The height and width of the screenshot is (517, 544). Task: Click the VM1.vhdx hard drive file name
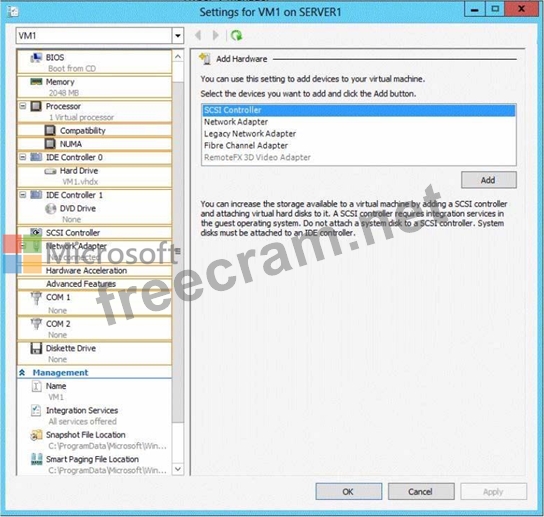coord(80,181)
